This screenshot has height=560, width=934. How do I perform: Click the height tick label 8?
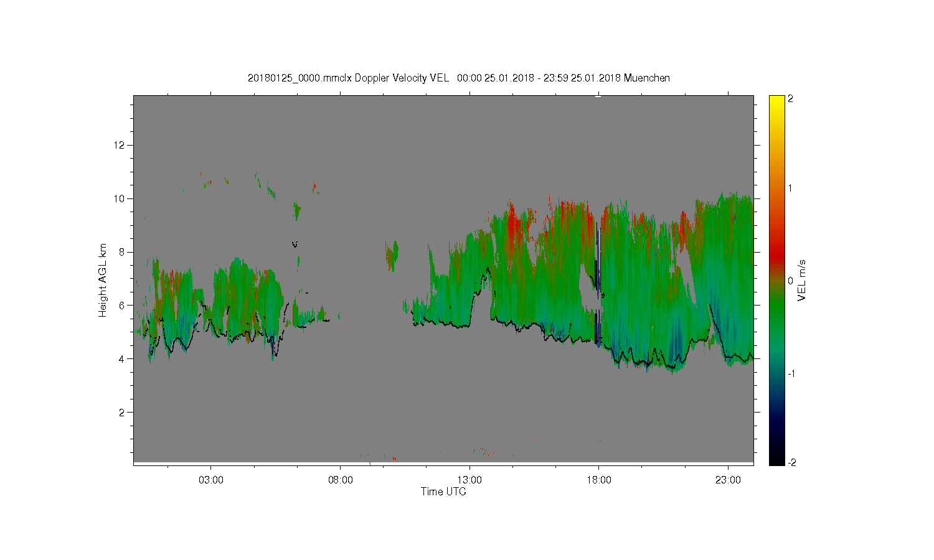pyautogui.click(x=122, y=252)
